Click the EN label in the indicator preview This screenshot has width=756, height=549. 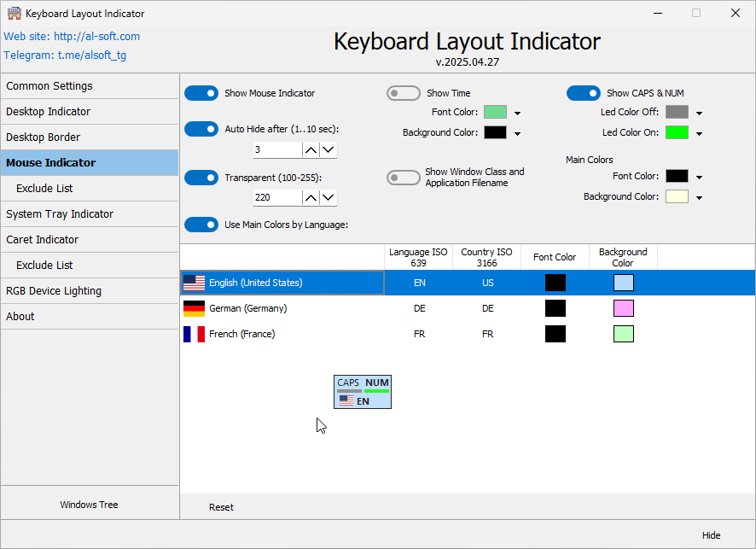pos(362,399)
